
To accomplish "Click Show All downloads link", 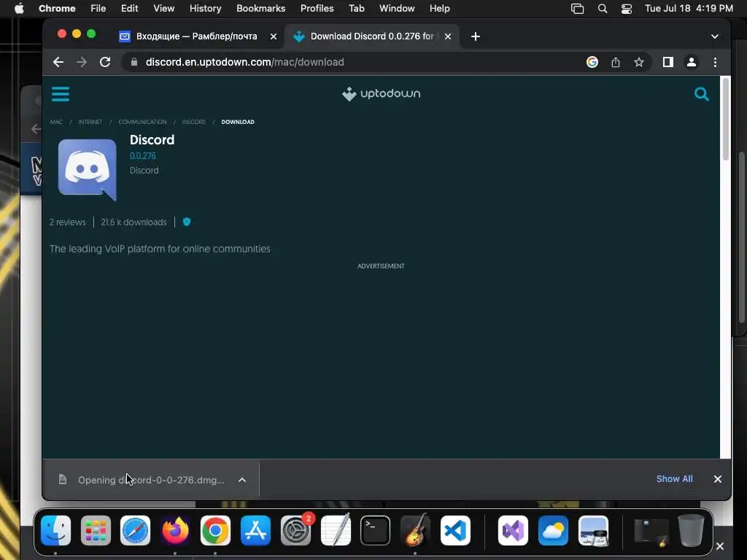I will (x=675, y=478).
